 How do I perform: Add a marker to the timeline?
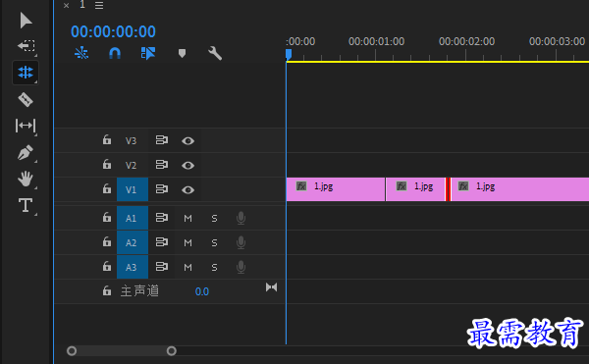tap(182, 53)
